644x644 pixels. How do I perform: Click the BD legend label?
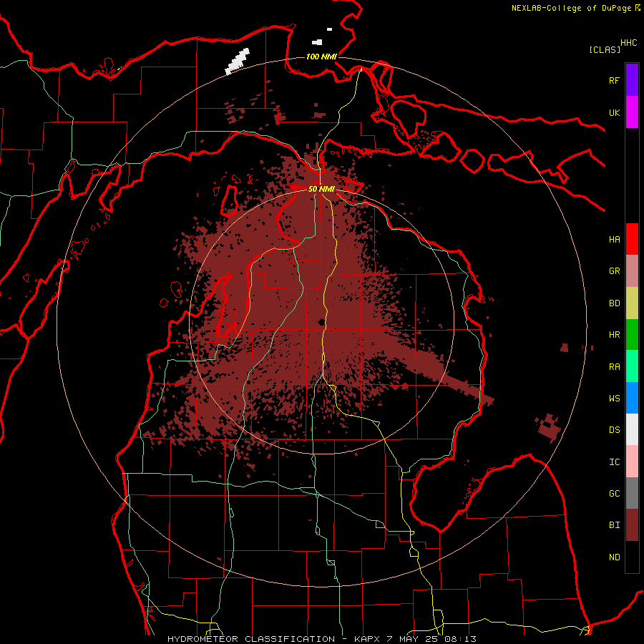[614, 303]
